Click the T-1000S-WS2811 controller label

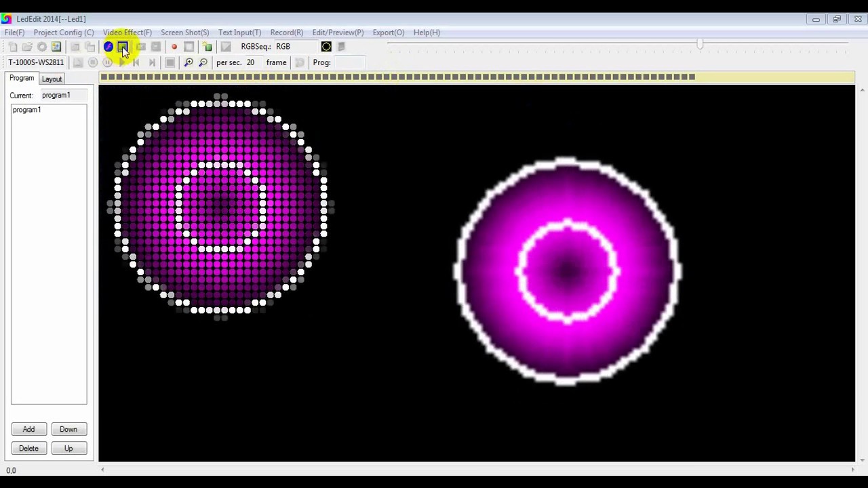(36, 62)
